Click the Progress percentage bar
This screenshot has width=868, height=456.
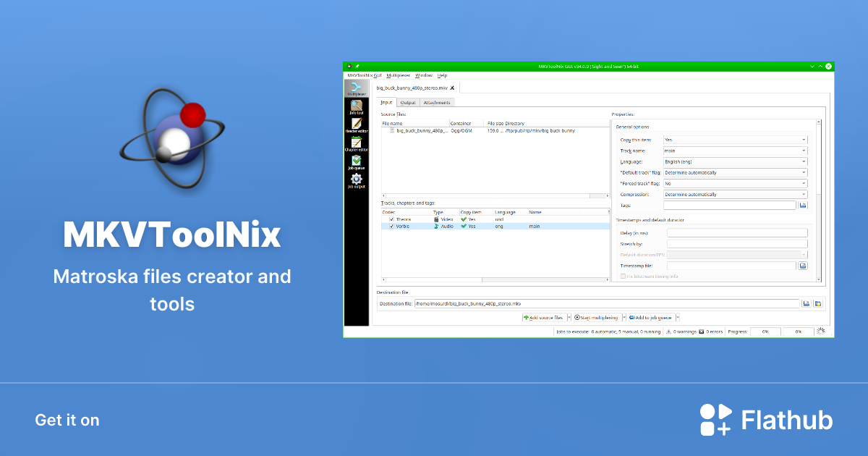pos(765,331)
